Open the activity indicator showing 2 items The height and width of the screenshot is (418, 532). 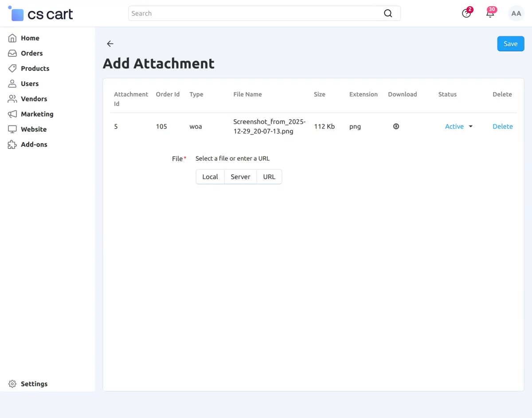pos(466,13)
